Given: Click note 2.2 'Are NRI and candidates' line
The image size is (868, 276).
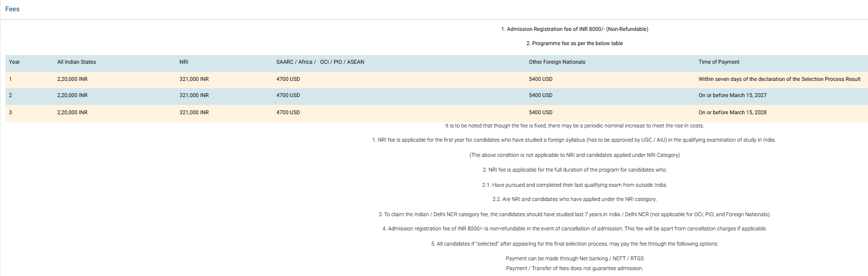Looking at the screenshot, I should [575, 199].
